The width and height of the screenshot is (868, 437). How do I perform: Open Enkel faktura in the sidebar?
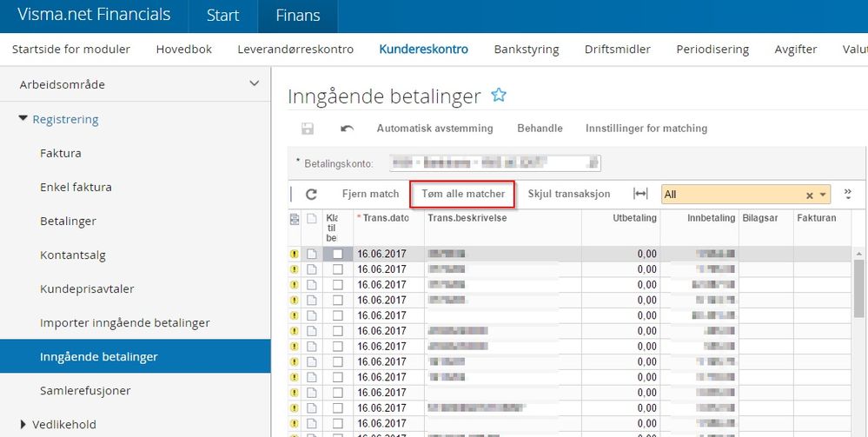pyautogui.click(x=76, y=187)
